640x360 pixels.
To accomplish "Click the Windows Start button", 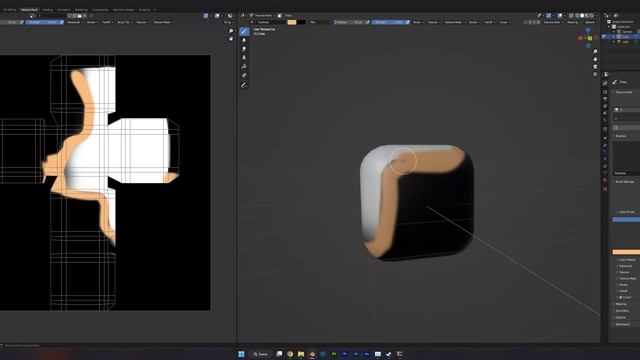I will click(241, 354).
